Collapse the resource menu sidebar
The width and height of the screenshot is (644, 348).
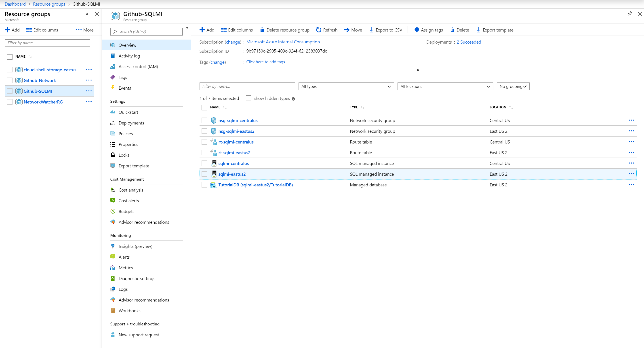click(187, 28)
